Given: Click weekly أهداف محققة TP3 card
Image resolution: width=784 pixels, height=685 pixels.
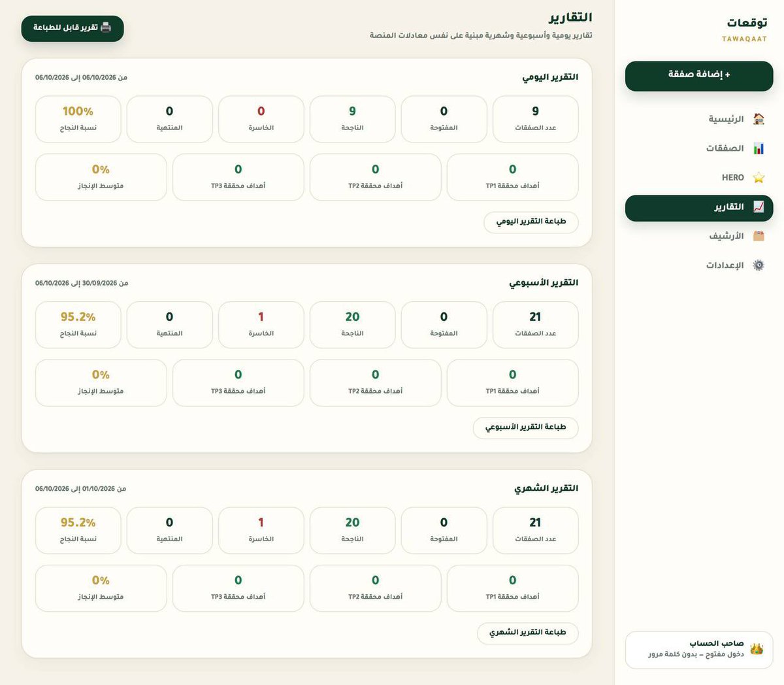Looking at the screenshot, I should point(238,382).
